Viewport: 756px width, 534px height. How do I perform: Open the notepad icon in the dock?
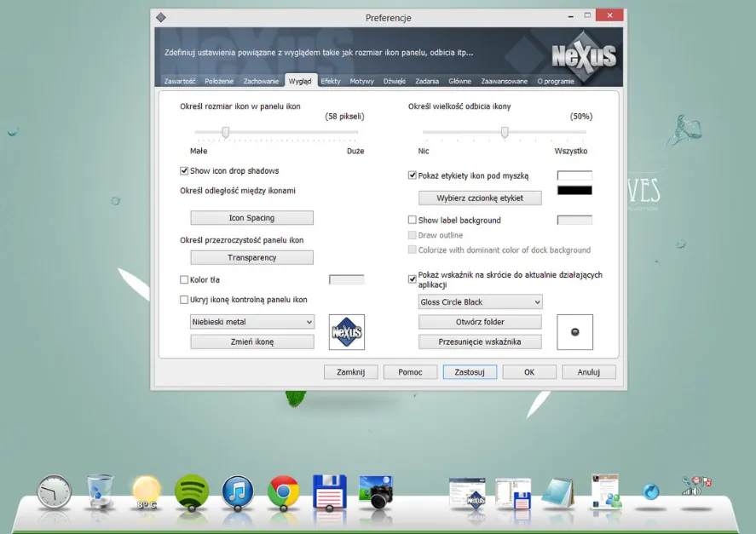559,491
